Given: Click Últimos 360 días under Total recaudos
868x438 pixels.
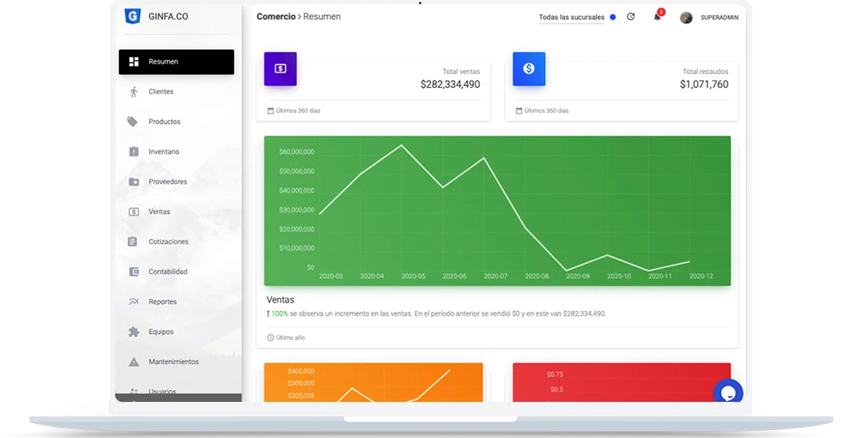Looking at the screenshot, I should (x=547, y=110).
